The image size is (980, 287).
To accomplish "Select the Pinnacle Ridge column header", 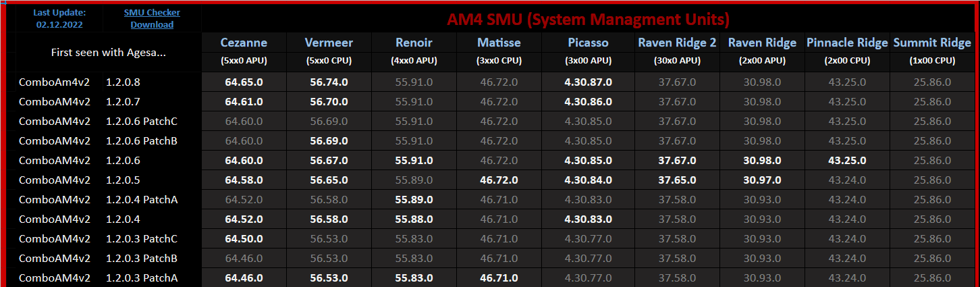I will point(847,43).
